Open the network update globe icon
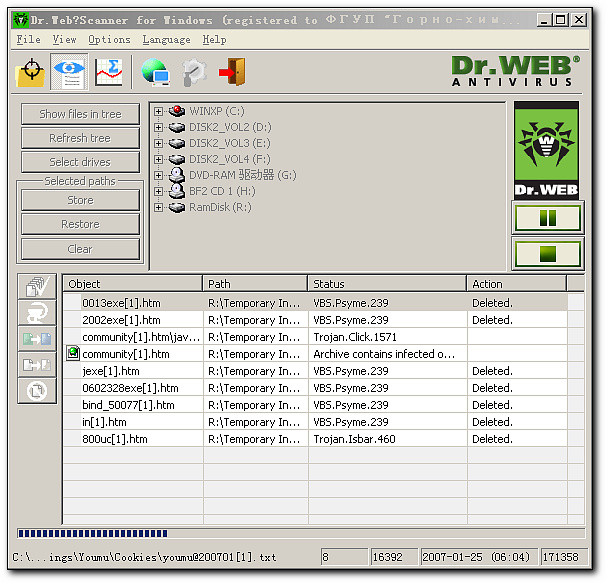This screenshot has height=583, width=606. tap(155, 72)
